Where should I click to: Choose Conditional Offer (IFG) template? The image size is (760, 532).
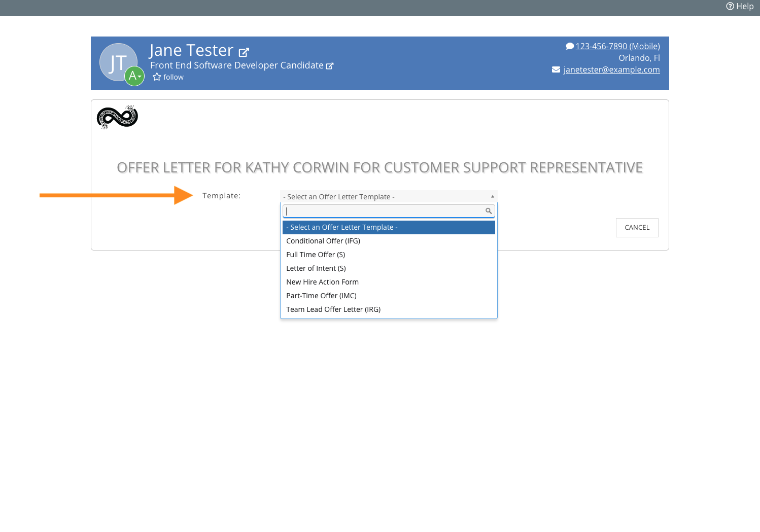(x=323, y=241)
